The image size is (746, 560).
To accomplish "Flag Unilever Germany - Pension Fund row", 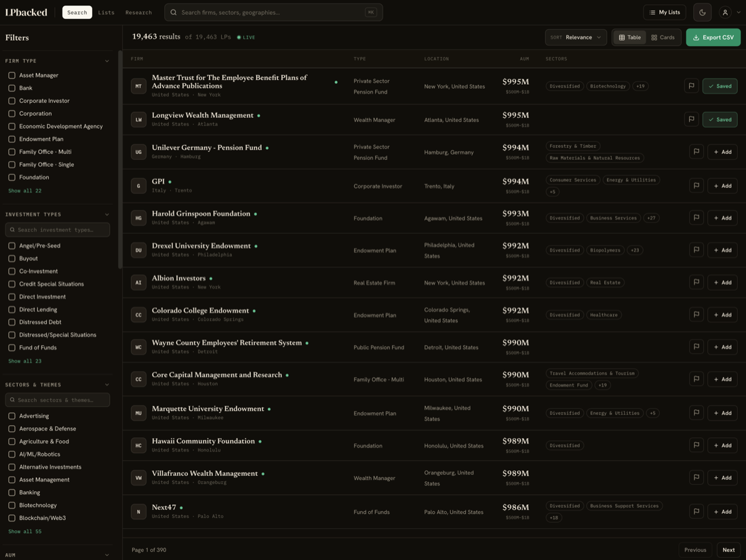I will (x=696, y=152).
